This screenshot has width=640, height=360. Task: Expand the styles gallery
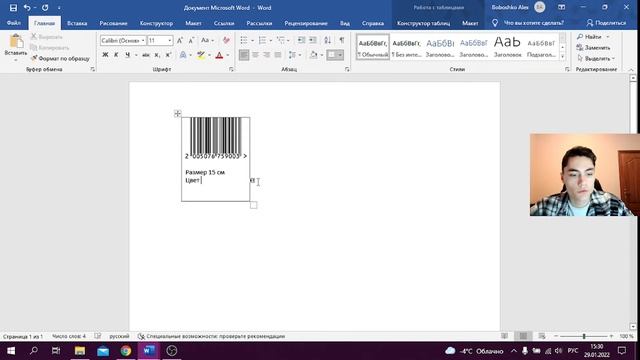[x=562, y=57]
